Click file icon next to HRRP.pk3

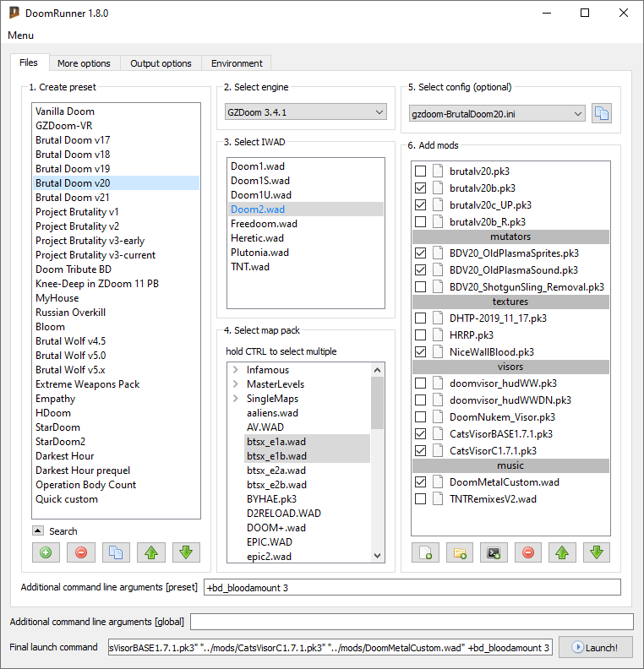tap(438, 335)
